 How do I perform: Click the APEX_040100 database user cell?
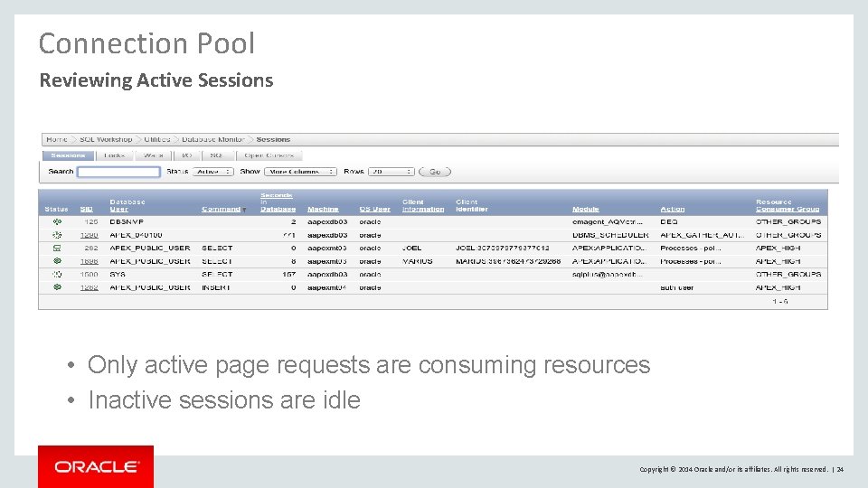click(x=137, y=235)
